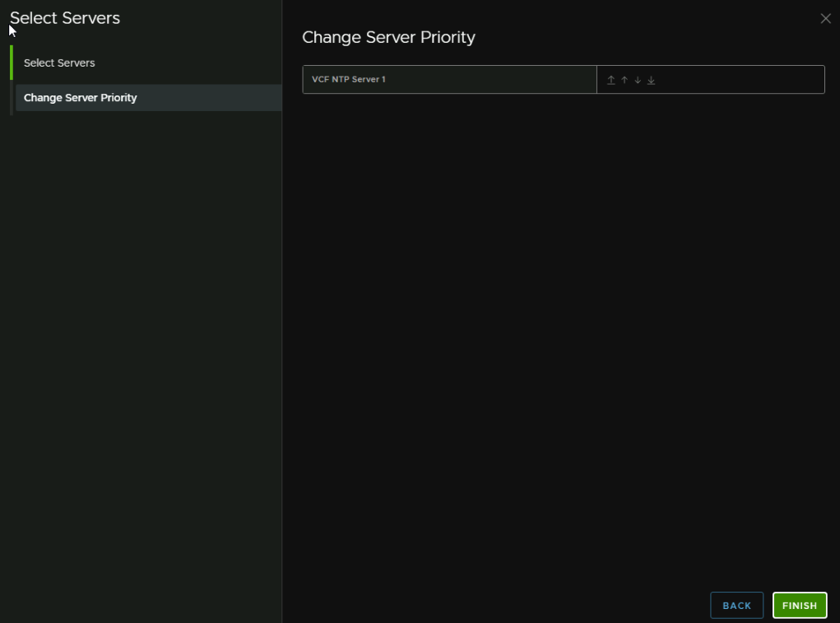
Task: Close the Select Servers dialog
Action: (825, 19)
